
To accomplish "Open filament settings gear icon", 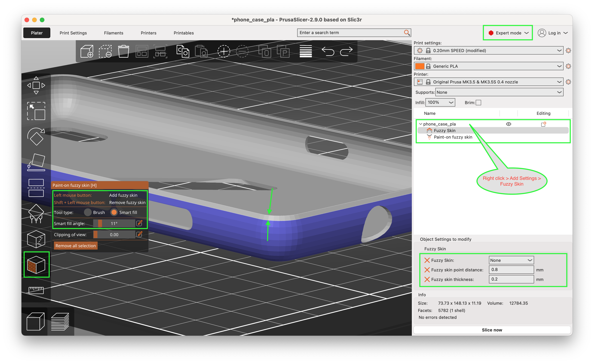I will click(568, 66).
